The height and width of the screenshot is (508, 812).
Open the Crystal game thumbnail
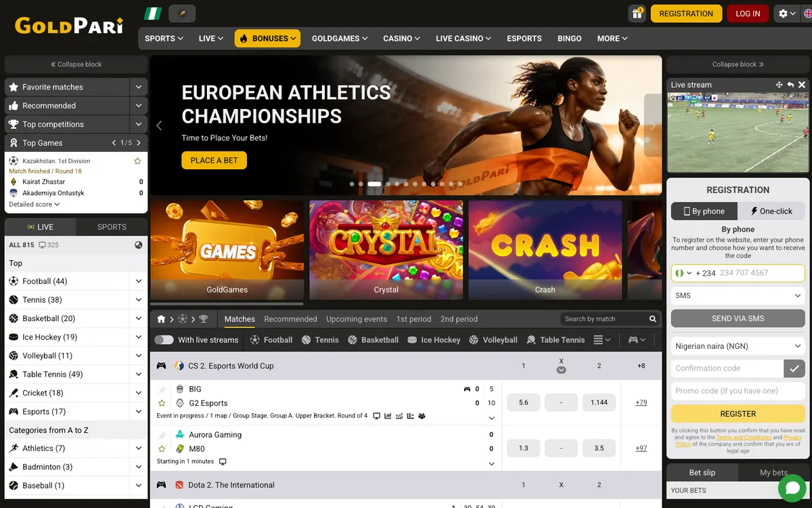[386, 250]
